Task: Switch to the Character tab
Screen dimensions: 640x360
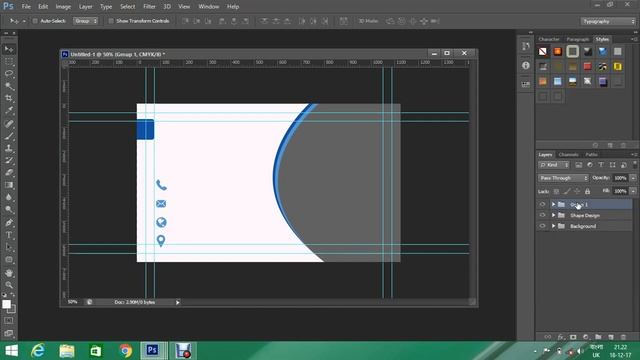Action: (549, 39)
